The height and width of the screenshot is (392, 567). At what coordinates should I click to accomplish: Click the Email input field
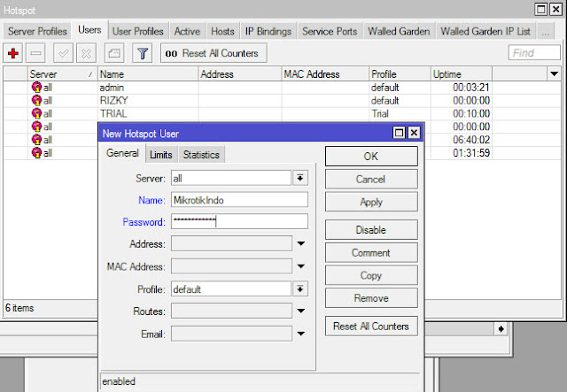[x=231, y=334]
